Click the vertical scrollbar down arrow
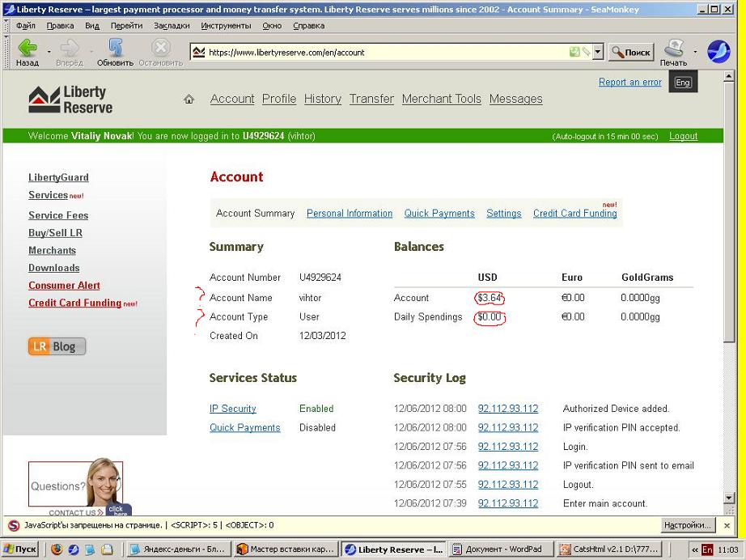Viewport: 746px width, 560px height. [729, 498]
